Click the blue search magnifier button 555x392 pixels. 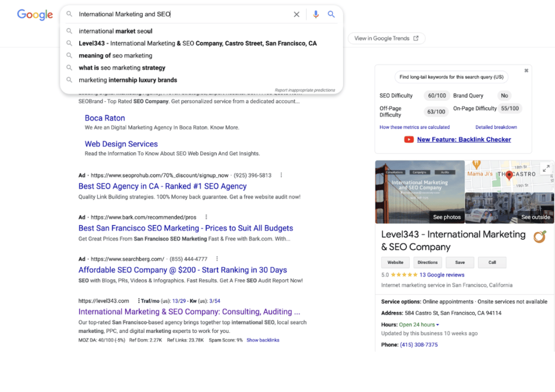click(331, 14)
